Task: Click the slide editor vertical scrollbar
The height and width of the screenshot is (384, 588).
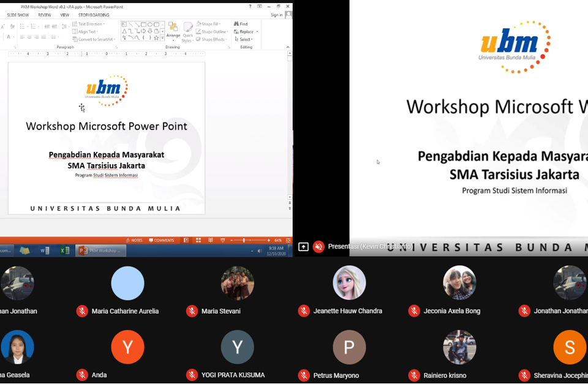Action: point(290,126)
